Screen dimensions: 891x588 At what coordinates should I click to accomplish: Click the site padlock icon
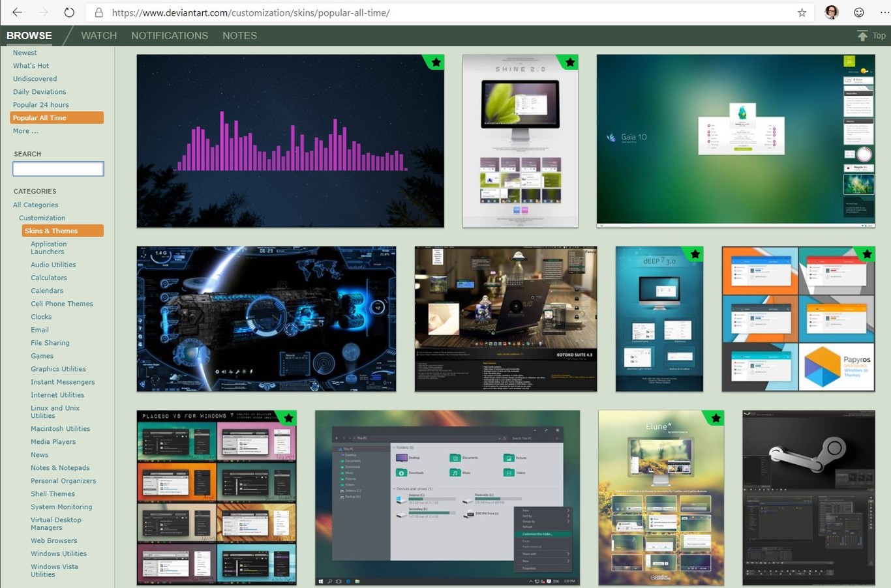99,12
